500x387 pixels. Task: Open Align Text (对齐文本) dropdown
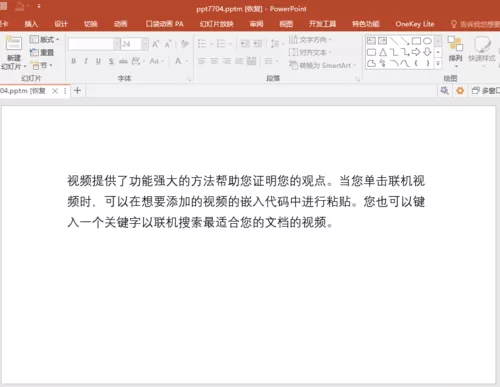pyautogui.click(x=310, y=52)
